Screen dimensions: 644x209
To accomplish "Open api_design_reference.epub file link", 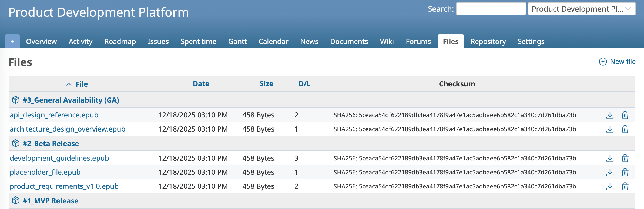I will pyautogui.click(x=54, y=115).
